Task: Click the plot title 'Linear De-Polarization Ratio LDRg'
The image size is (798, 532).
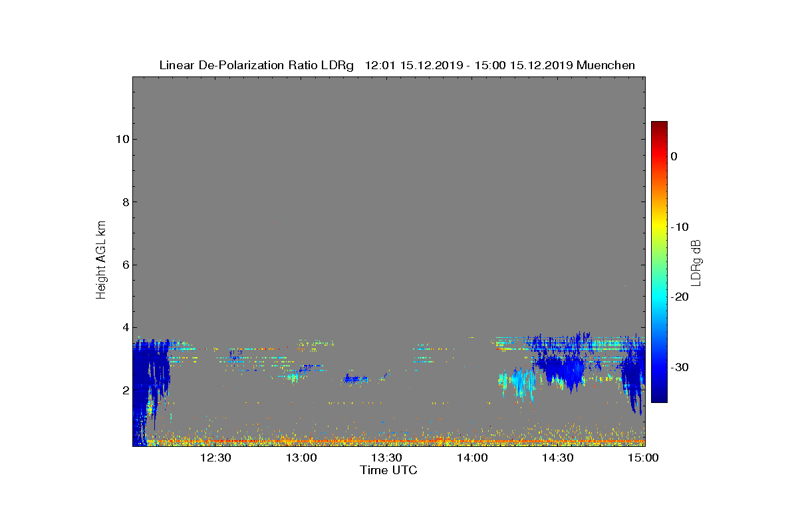Action: (257, 65)
